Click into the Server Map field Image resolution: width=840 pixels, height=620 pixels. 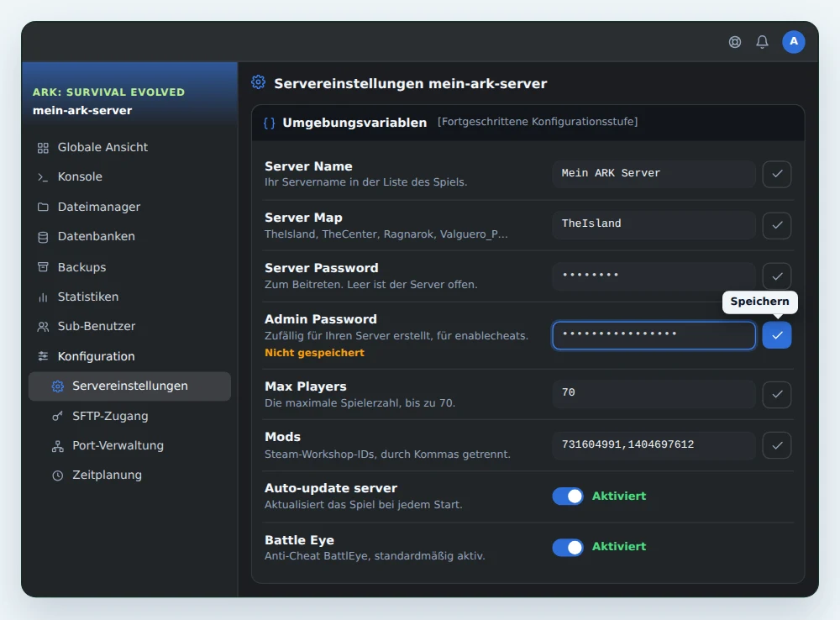pos(654,224)
